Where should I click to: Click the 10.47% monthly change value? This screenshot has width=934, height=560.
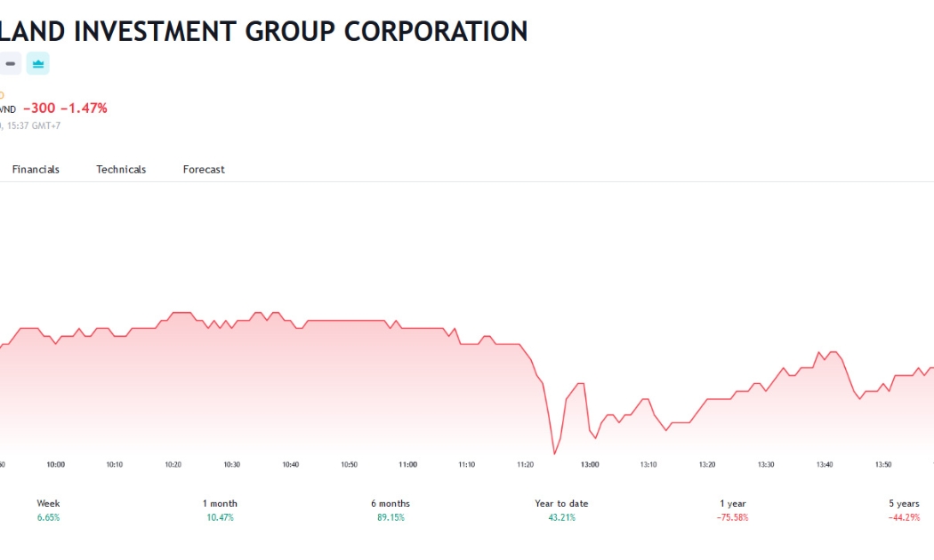(x=220, y=517)
